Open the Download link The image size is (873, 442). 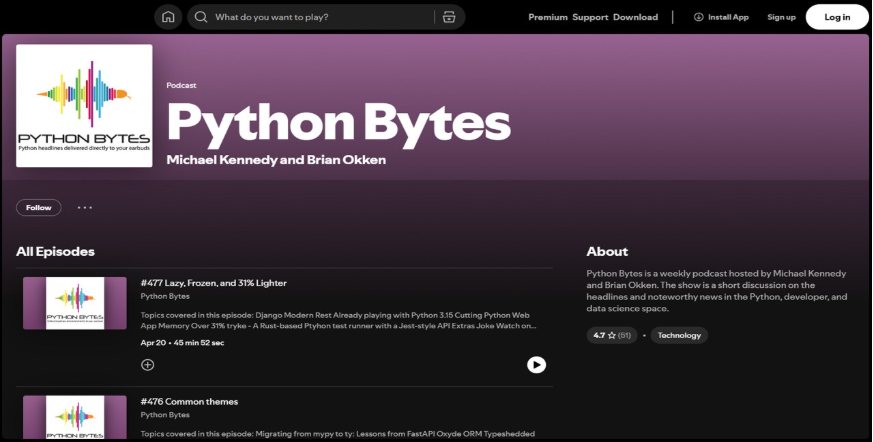click(x=635, y=17)
